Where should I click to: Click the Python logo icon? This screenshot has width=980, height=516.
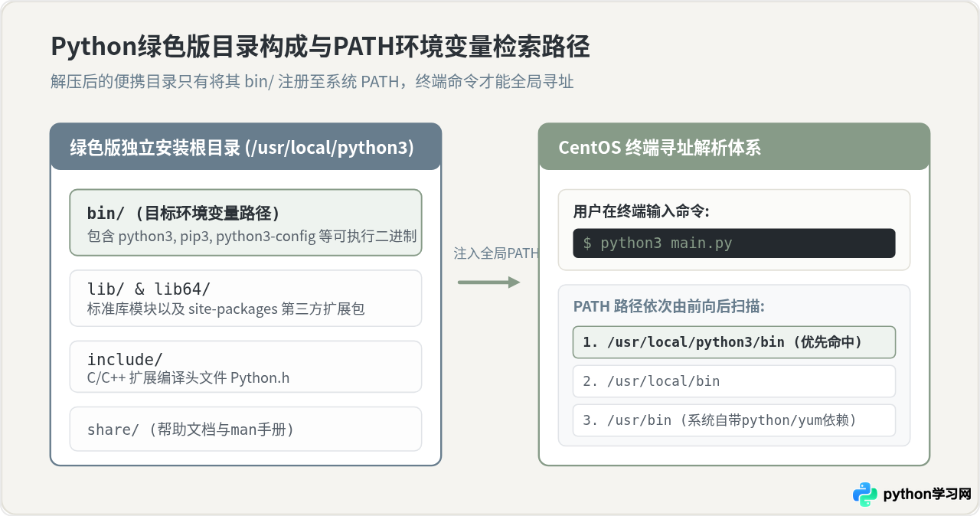pyautogui.click(x=865, y=494)
